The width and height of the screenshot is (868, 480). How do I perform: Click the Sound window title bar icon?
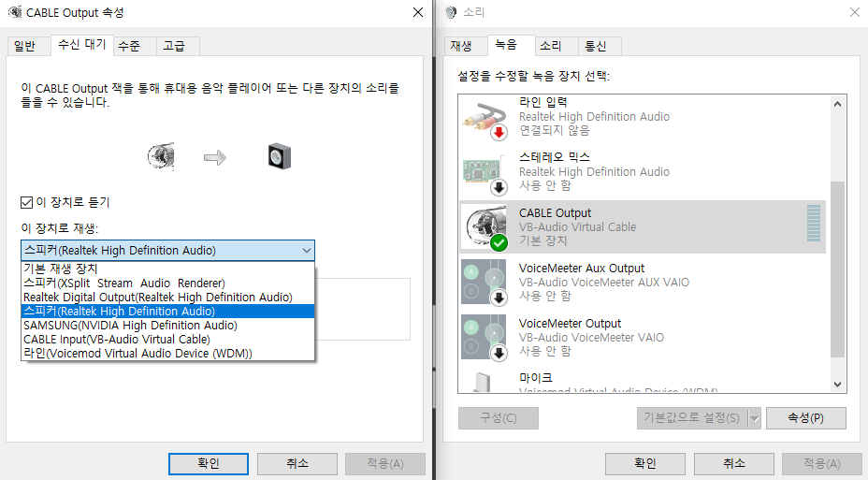[451, 12]
